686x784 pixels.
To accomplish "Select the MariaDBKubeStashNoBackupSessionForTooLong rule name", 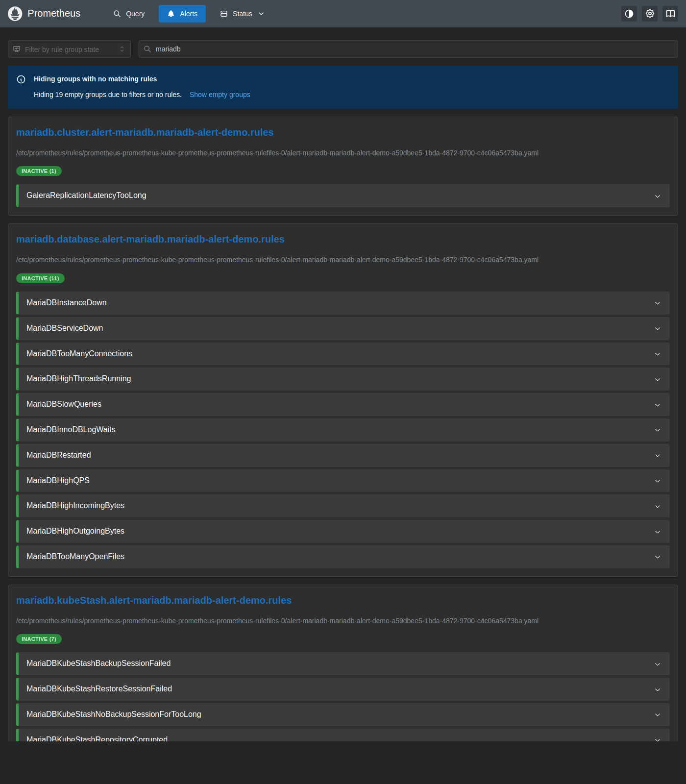I will point(114,714).
